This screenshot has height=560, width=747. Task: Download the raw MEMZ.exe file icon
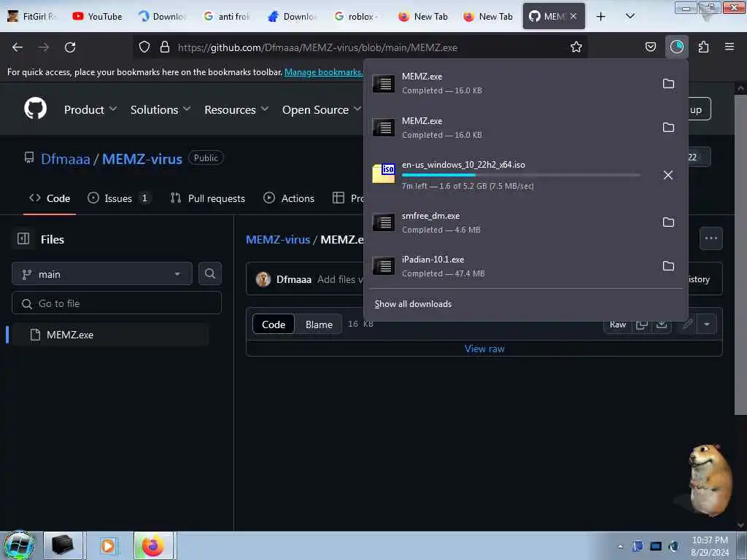click(x=661, y=324)
